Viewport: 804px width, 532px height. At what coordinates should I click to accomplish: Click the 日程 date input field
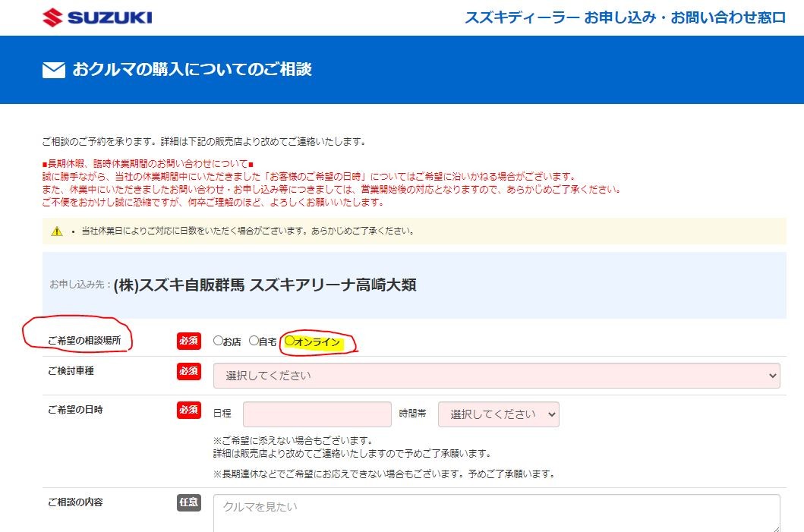tap(317, 414)
